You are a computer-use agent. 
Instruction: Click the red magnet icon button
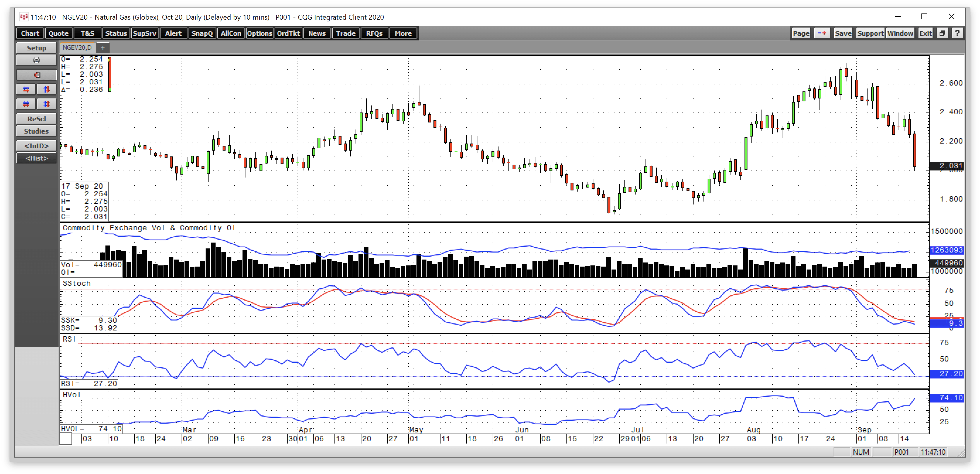point(37,75)
